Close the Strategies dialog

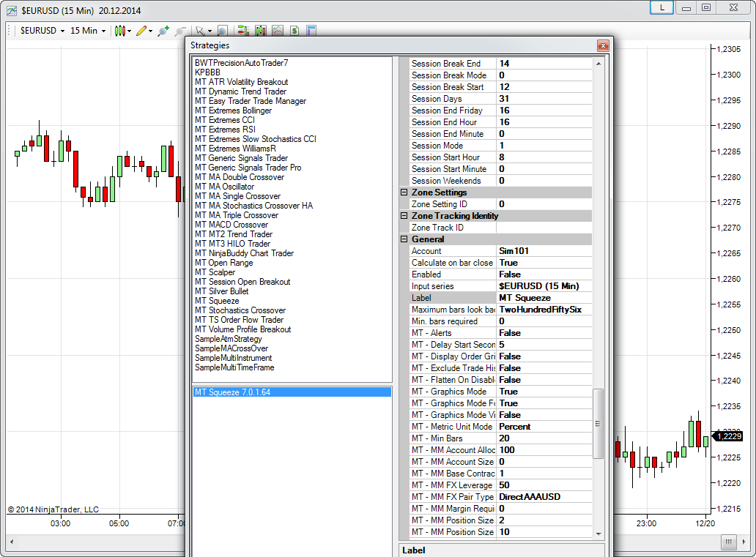coord(603,45)
